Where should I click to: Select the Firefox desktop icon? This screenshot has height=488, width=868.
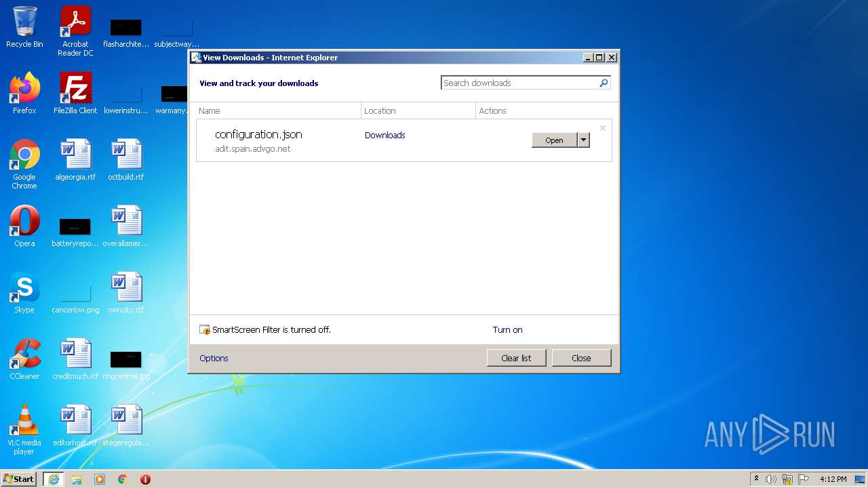[24, 93]
